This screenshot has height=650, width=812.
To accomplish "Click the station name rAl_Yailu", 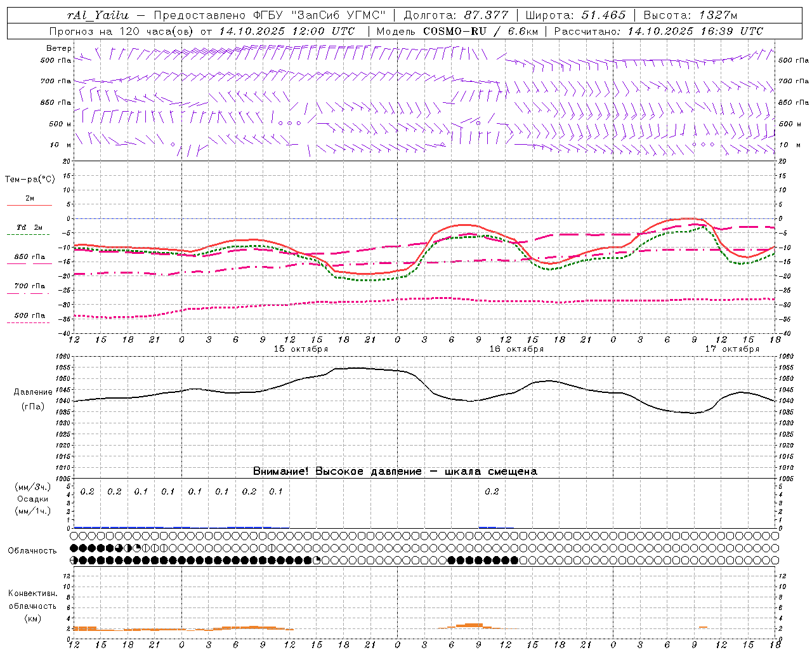I will 97,15.
